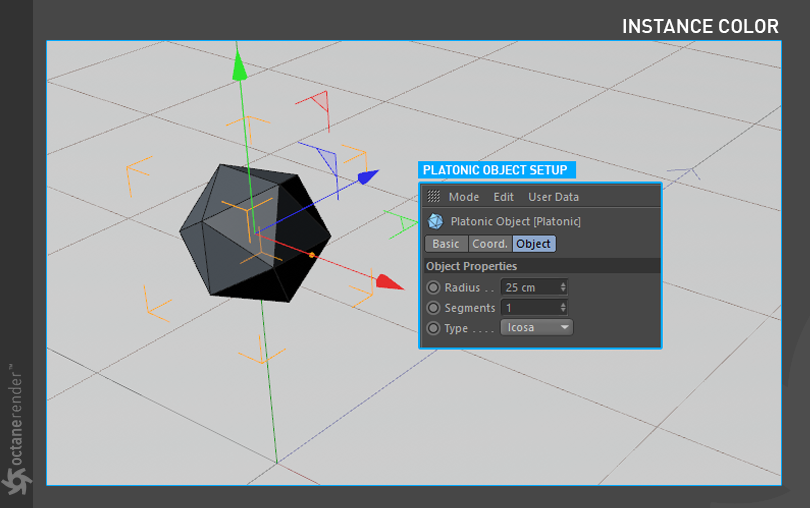Image resolution: width=810 pixels, height=508 pixels.
Task: Click the Segments value field
Action: pyautogui.click(x=534, y=308)
